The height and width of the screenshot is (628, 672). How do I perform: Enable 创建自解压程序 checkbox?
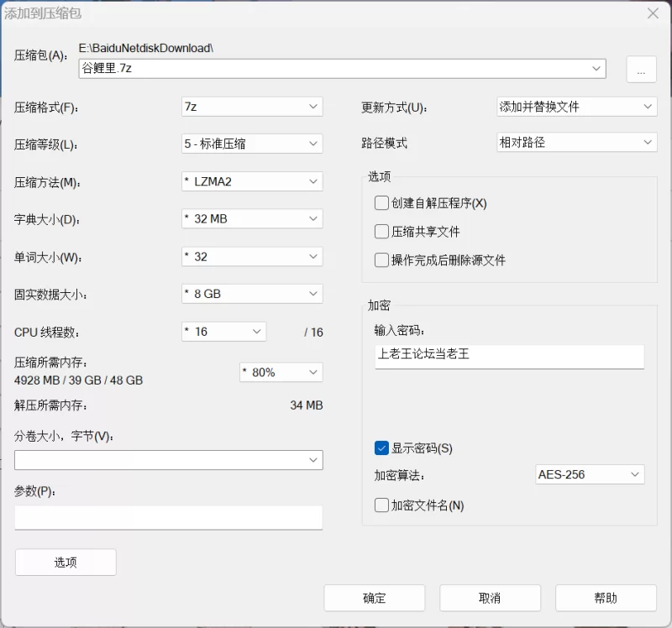tap(382, 203)
